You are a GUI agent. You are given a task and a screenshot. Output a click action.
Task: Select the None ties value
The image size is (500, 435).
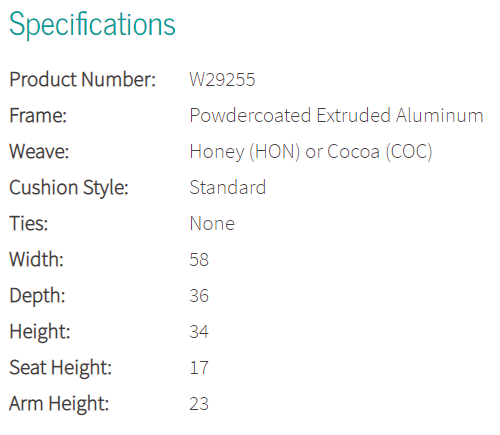[212, 223]
